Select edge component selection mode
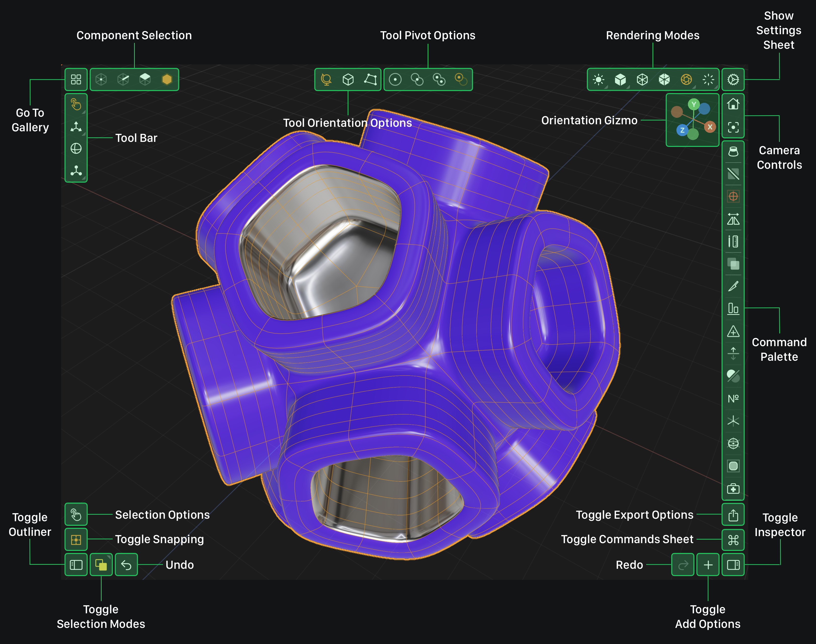 123,79
